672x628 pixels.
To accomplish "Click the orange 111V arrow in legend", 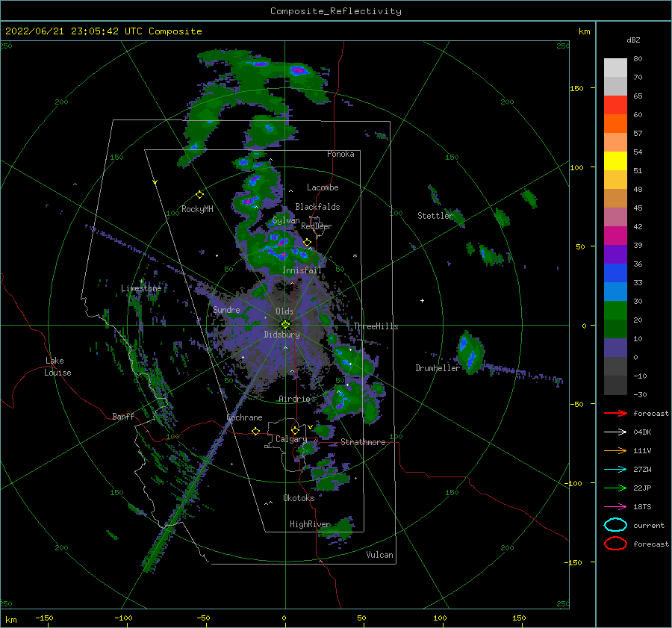I will 615,450.
